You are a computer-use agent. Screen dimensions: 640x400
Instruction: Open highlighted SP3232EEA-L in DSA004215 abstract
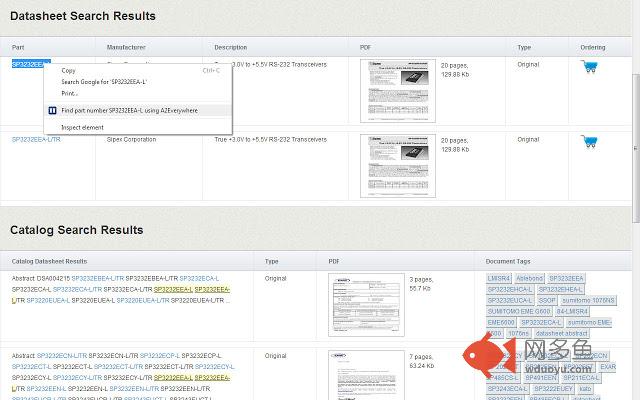coord(173,289)
